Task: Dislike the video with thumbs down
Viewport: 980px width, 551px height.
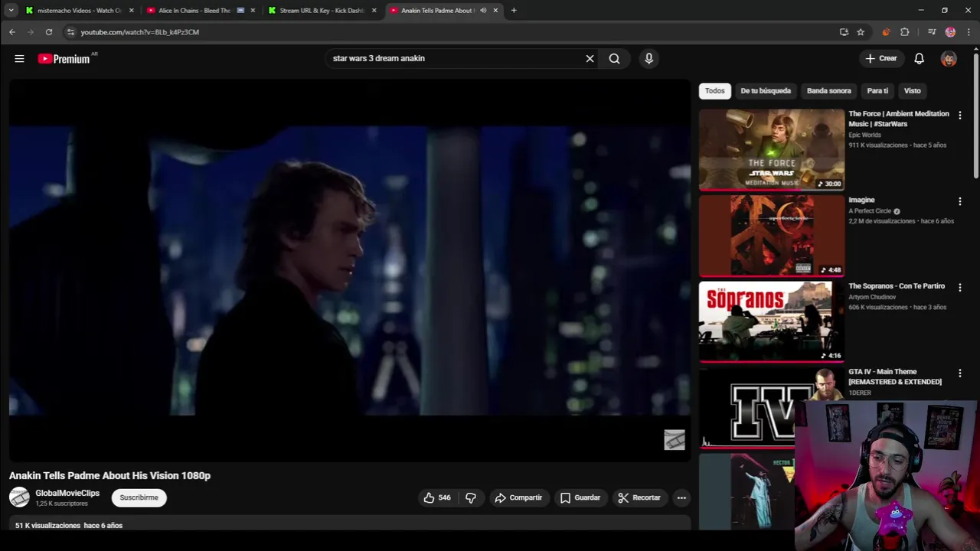Action: (x=470, y=497)
